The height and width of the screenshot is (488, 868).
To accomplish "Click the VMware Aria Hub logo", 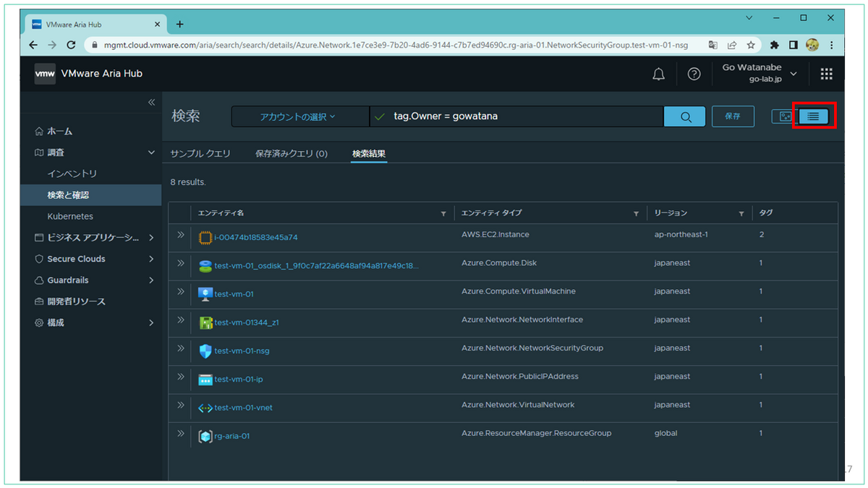I will (x=45, y=74).
